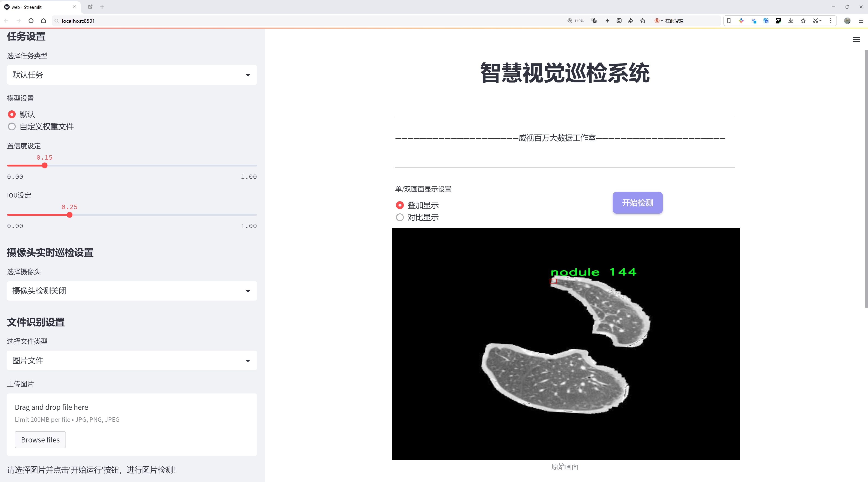Go forward to the next page
868x482 pixels.
coord(19,20)
